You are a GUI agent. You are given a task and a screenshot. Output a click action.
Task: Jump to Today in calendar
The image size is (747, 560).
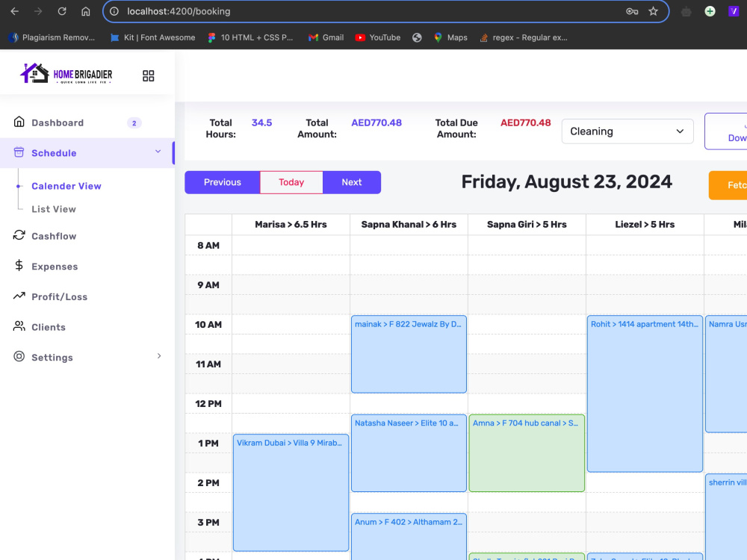coord(291,182)
